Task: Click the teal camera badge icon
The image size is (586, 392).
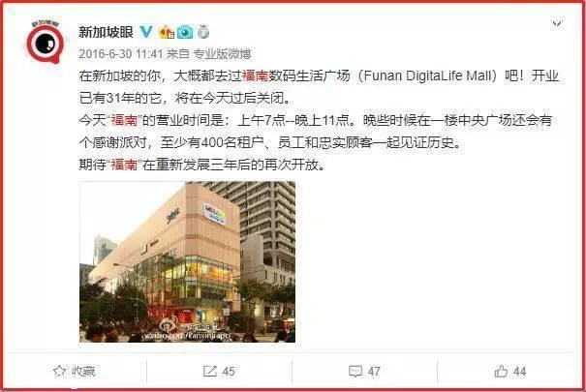Action: 185,33
